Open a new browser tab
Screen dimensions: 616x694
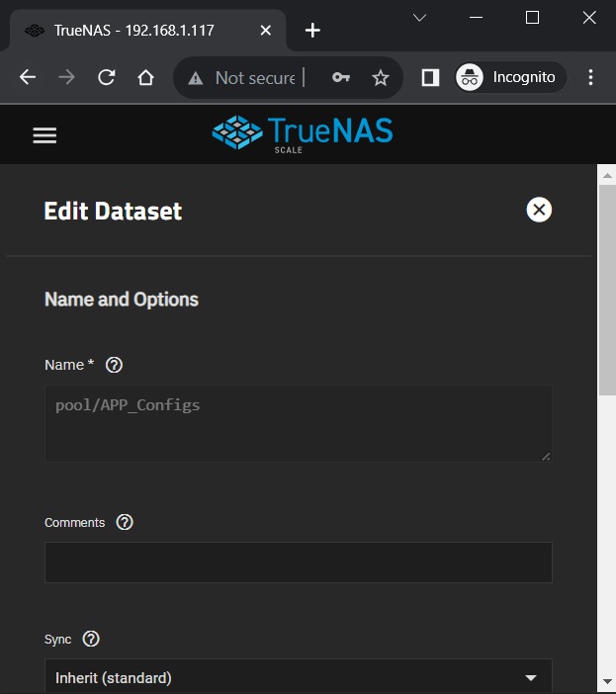[312, 31]
